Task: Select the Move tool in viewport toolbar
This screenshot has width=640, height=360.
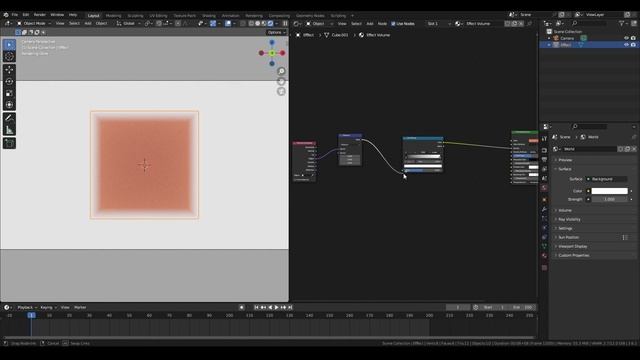Action: (9, 70)
